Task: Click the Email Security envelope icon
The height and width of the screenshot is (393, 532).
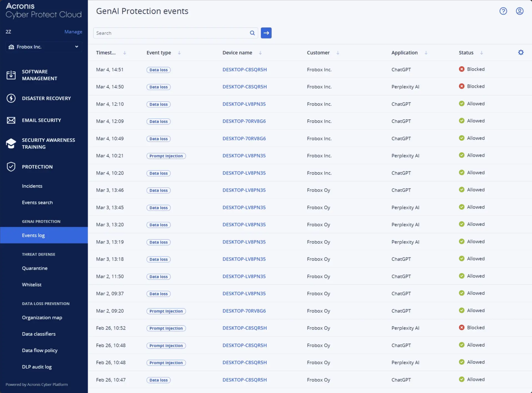Action: [11, 120]
